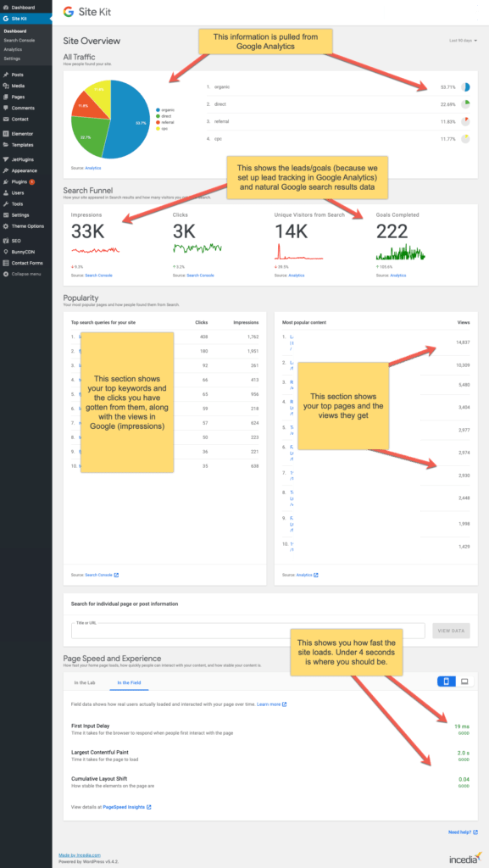The width and height of the screenshot is (489, 868).
Task: Click the 53.71% organic percentage
Action: pos(448,87)
